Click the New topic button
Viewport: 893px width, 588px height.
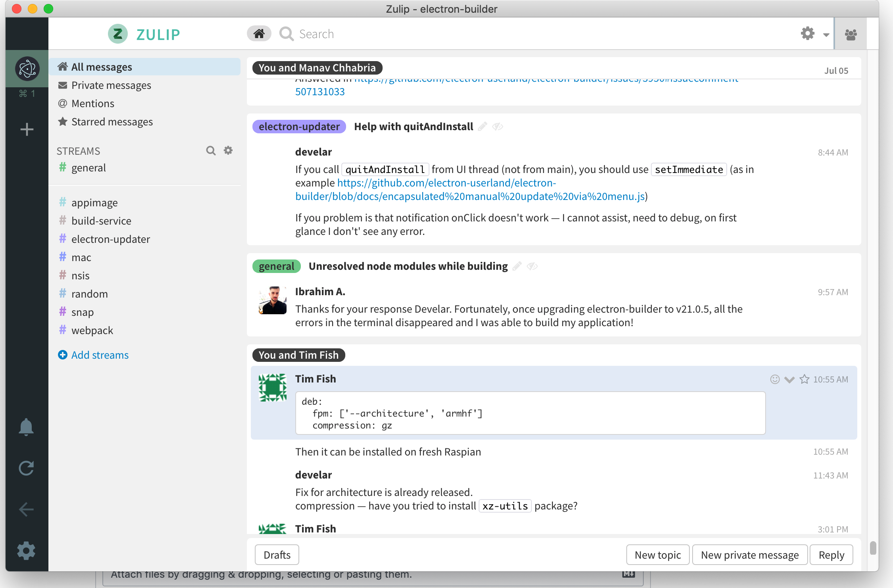click(x=658, y=555)
